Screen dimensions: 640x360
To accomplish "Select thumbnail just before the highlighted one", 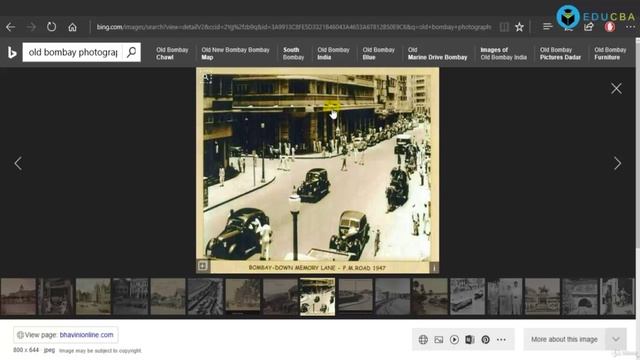I will 280,297.
